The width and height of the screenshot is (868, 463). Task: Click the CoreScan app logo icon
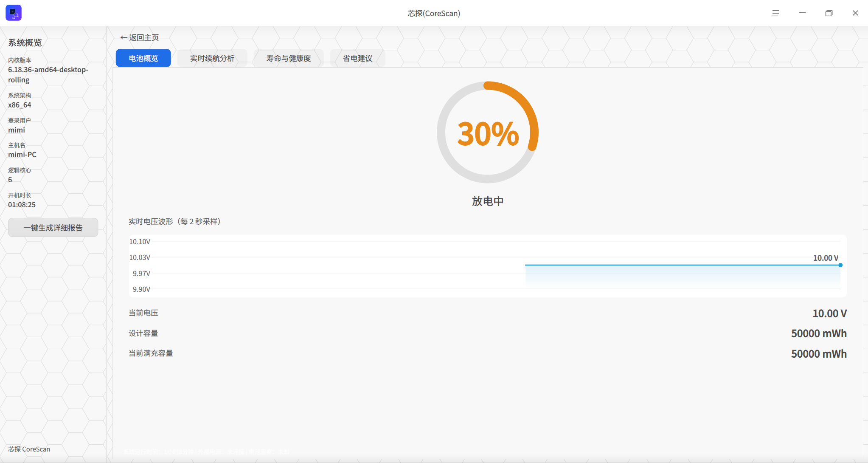pyautogui.click(x=14, y=13)
